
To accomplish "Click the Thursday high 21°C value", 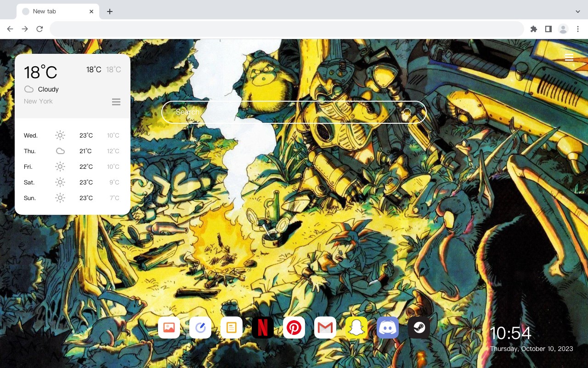I will tap(86, 151).
